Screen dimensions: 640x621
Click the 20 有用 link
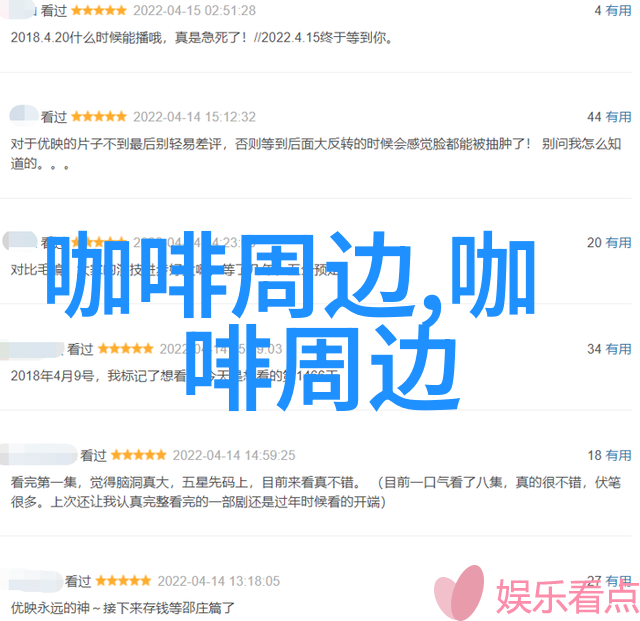(x=609, y=243)
